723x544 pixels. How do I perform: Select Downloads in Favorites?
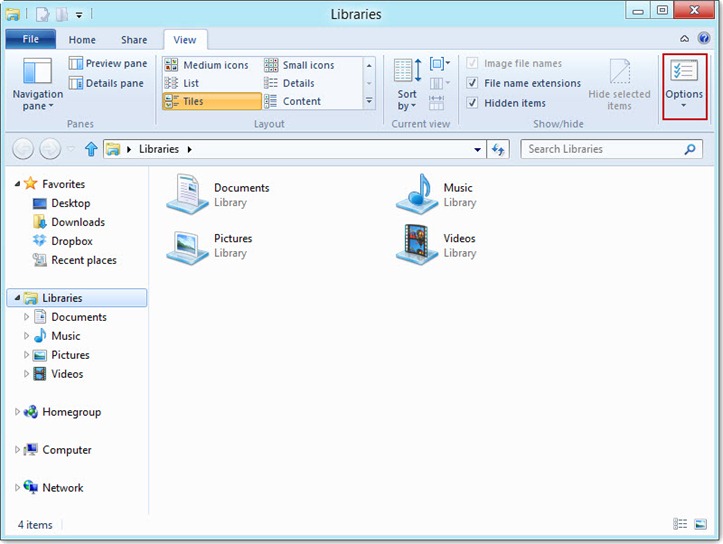[77, 222]
